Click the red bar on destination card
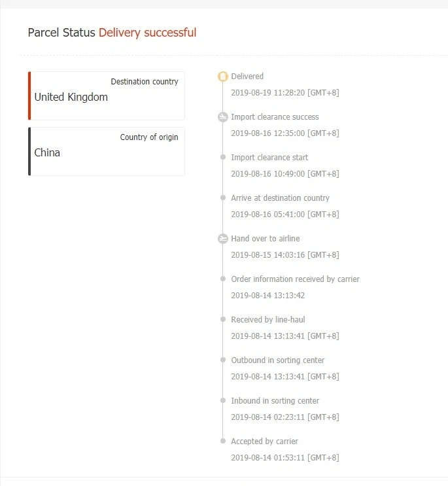The height and width of the screenshot is (486, 448). [x=29, y=95]
